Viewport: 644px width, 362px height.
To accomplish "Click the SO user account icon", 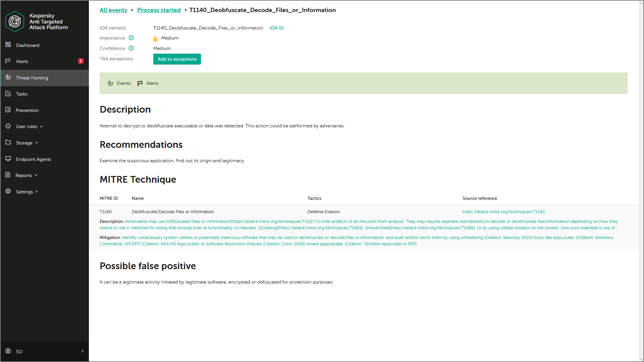I will click(x=8, y=351).
